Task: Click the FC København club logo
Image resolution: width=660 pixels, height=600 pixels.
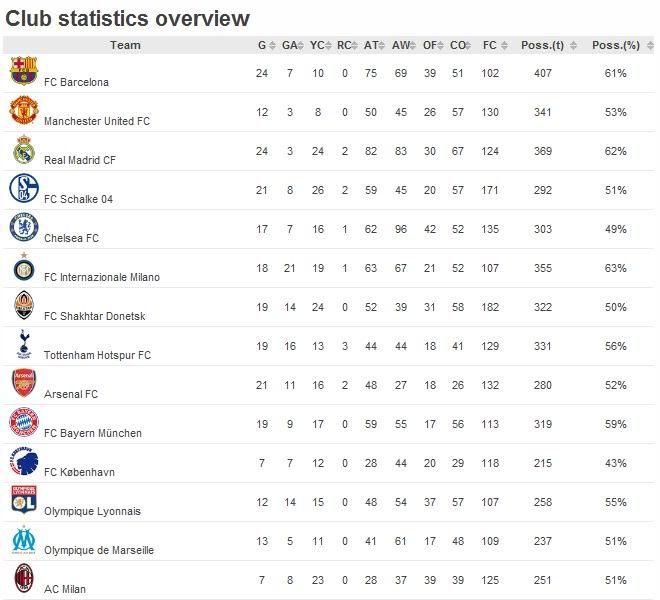Action: [23, 461]
